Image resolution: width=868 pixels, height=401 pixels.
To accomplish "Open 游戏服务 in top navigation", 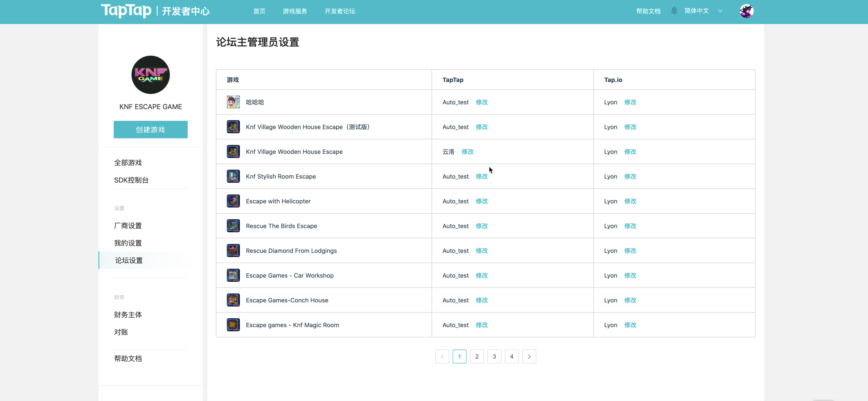I will point(295,11).
